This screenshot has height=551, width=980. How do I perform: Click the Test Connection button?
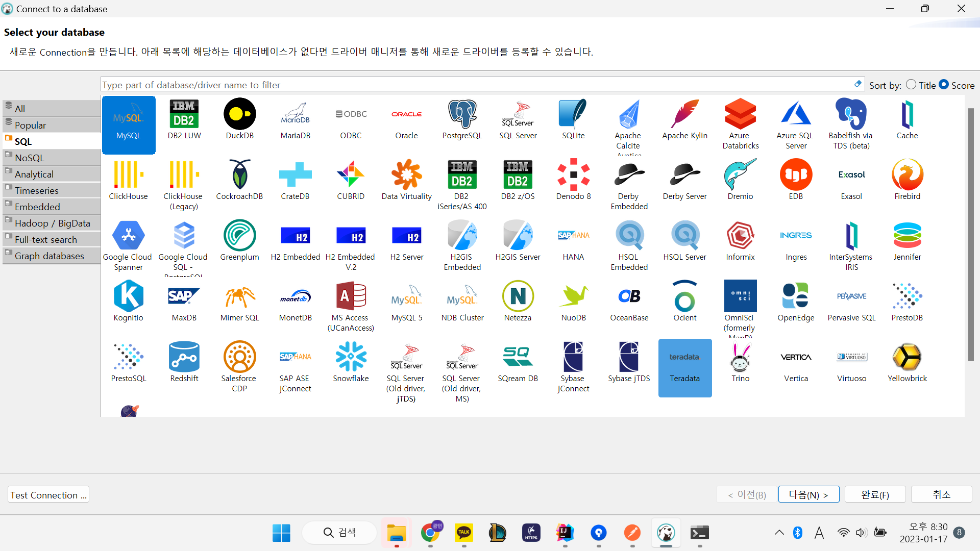[48, 495]
